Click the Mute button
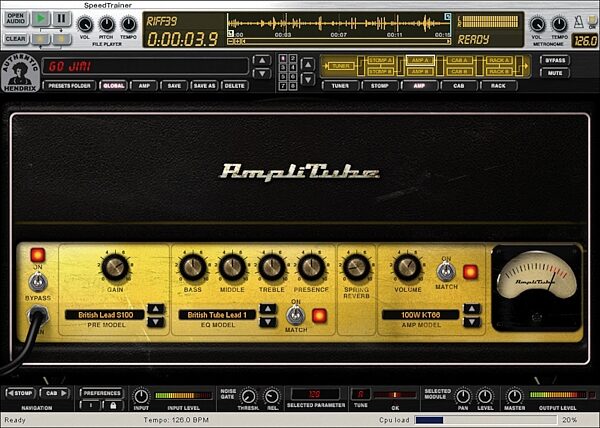 [555, 73]
